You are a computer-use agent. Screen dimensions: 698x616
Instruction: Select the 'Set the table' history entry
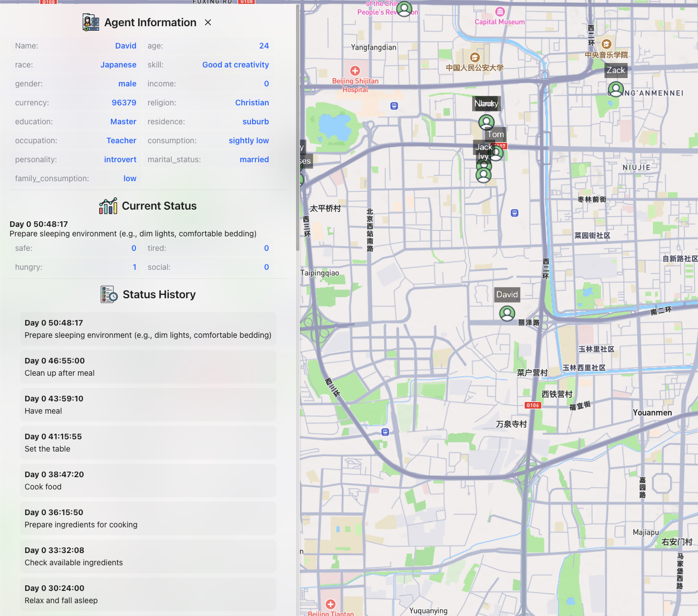tap(148, 443)
